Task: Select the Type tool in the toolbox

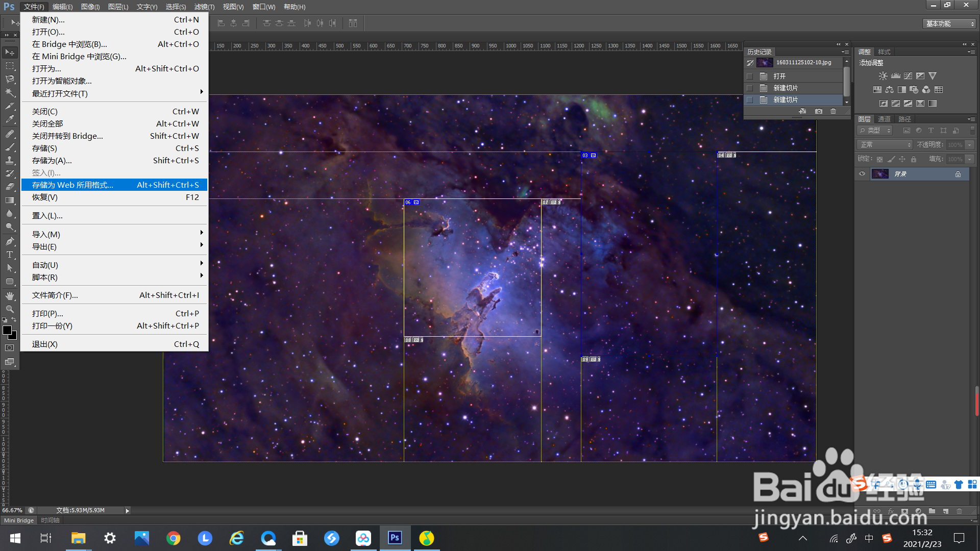Action: 9,255
